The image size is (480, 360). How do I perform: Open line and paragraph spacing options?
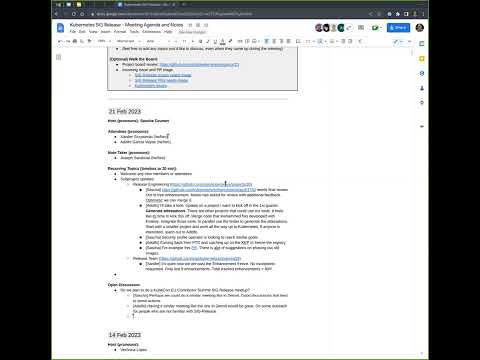click(298, 41)
